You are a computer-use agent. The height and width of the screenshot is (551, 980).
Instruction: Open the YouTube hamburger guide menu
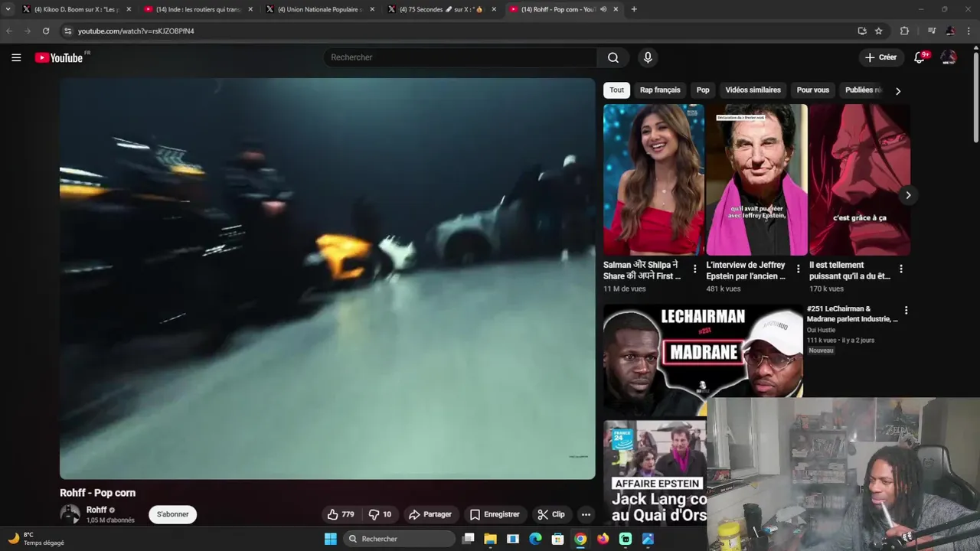click(x=16, y=57)
